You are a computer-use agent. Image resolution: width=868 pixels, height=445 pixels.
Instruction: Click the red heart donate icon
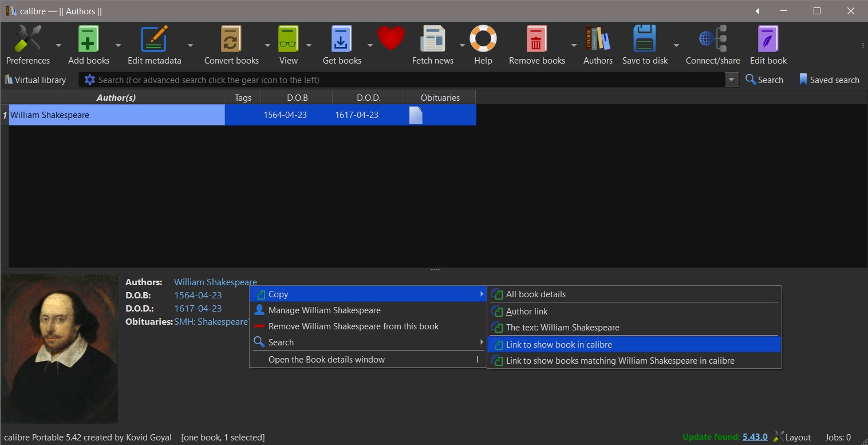[391, 39]
